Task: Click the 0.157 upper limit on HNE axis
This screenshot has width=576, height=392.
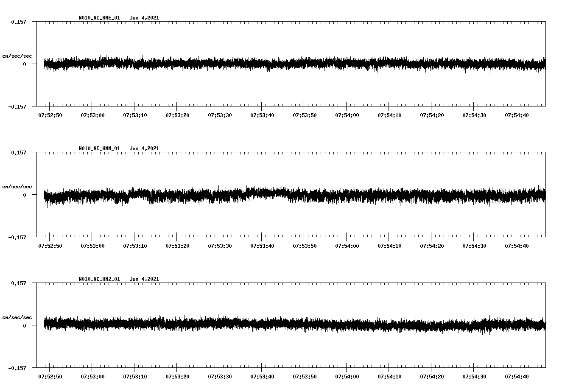Action: 19,22
